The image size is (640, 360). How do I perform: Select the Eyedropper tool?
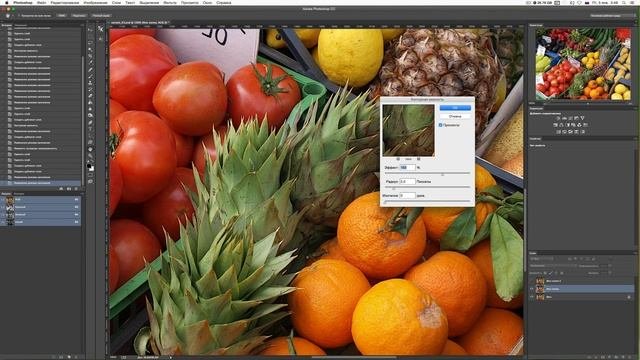tap(90, 62)
